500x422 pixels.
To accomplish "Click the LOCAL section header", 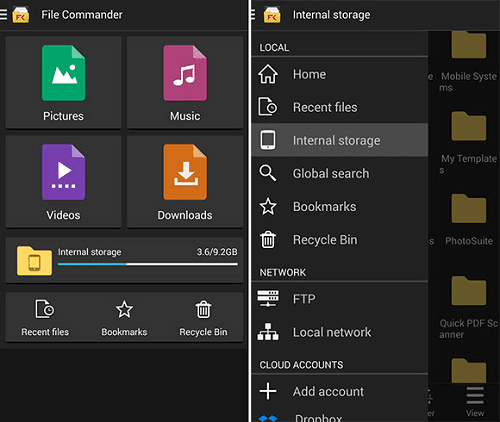I will pyautogui.click(x=274, y=48).
